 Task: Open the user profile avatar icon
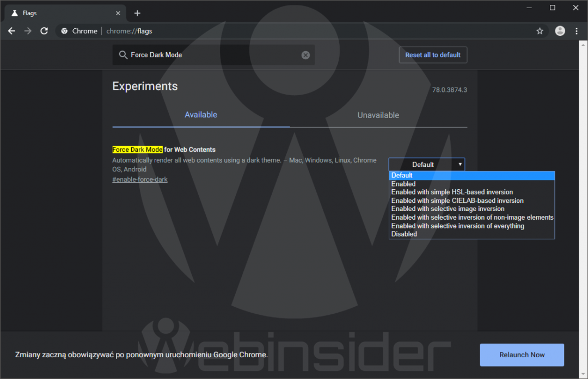pos(560,31)
